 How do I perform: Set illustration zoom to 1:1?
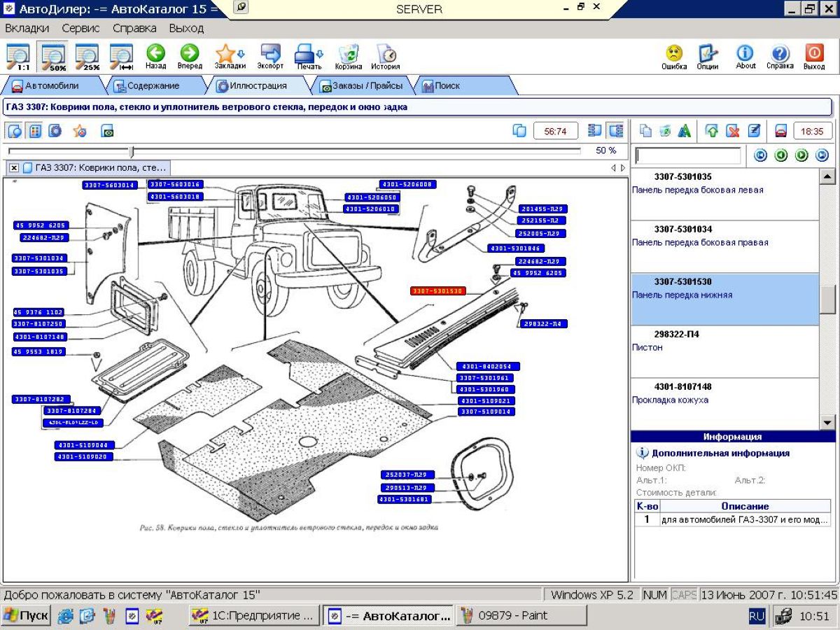tap(19, 57)
